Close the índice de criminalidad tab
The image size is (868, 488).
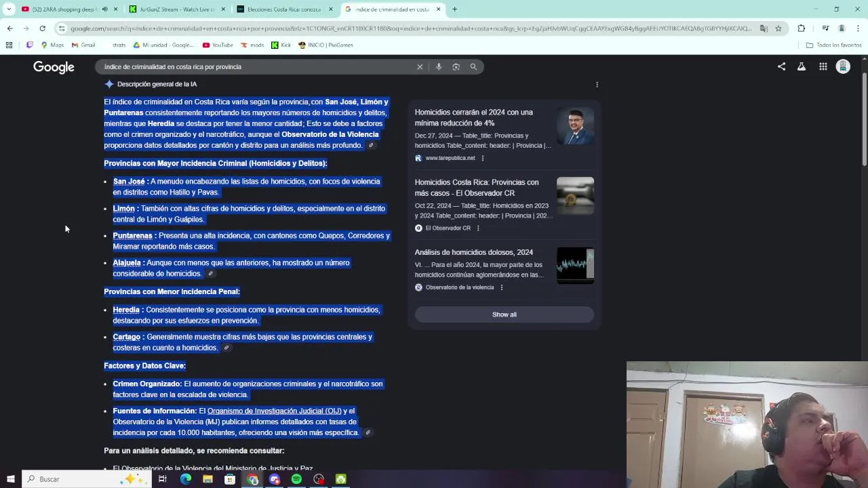pos(438,9)
